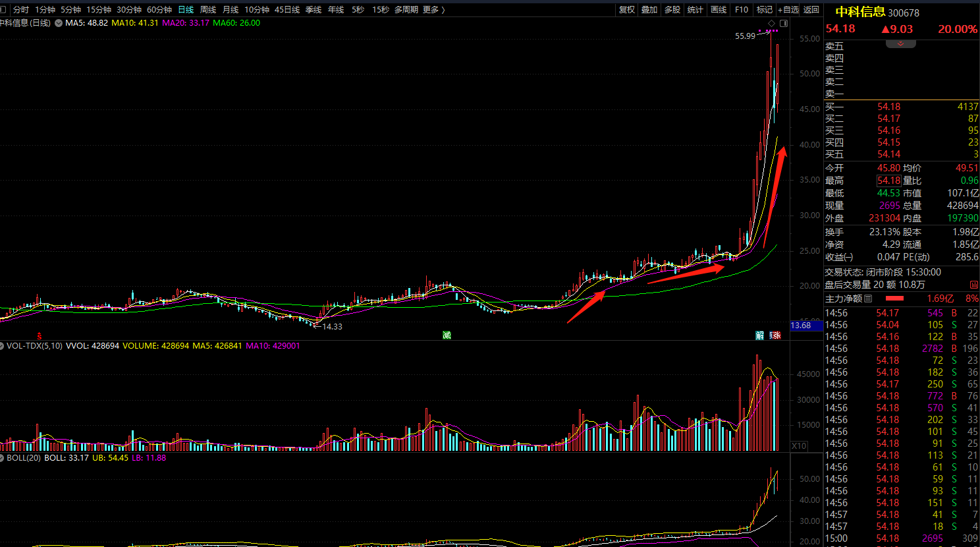
Task: Click the green 减 marker on the chart
Action: [447, 335]
